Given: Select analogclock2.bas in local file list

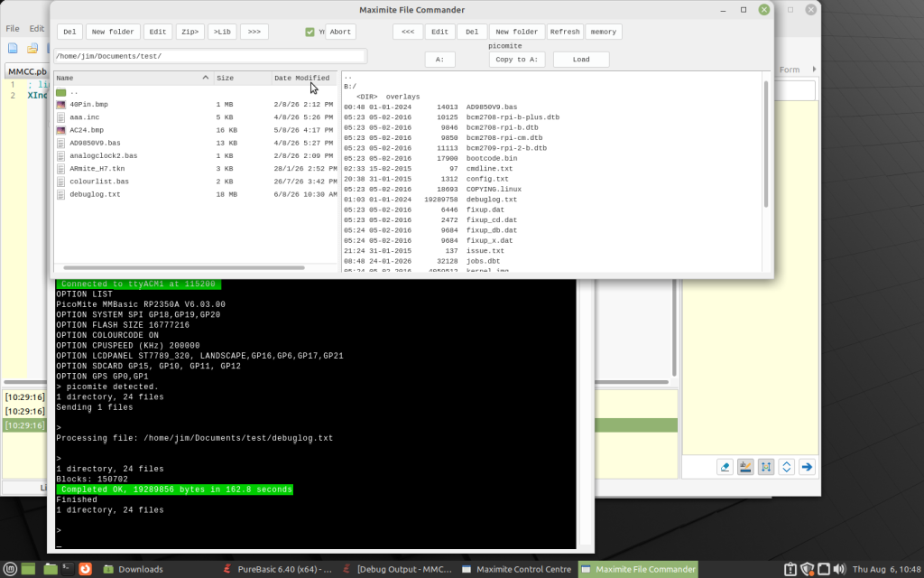Looking at the screenshot, I should [x=196, y=155].
